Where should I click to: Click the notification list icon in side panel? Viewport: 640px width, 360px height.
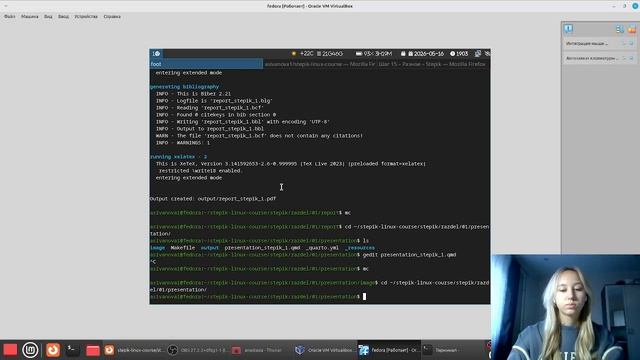coord(620,29)
